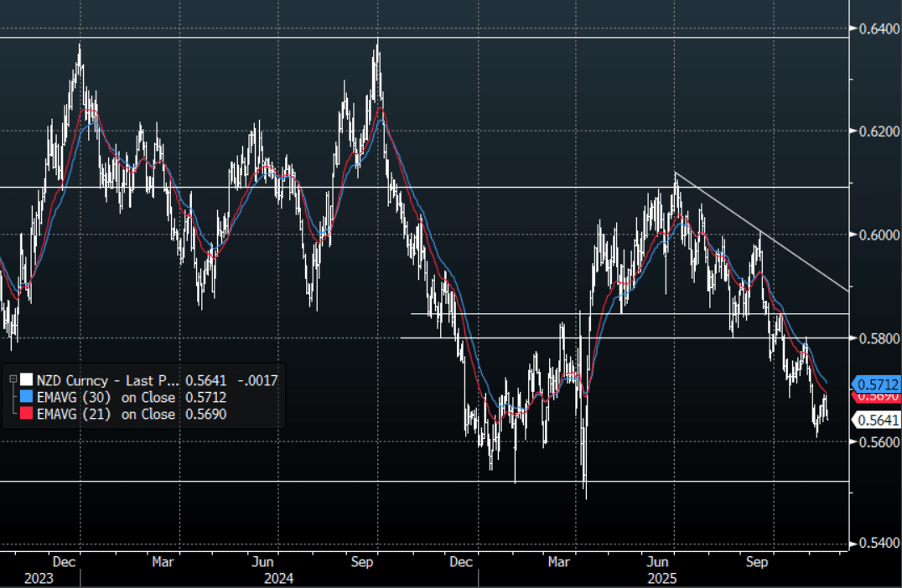
Task: Click the red 0.5690 price axis tag
Action: (x=877, y=396)
